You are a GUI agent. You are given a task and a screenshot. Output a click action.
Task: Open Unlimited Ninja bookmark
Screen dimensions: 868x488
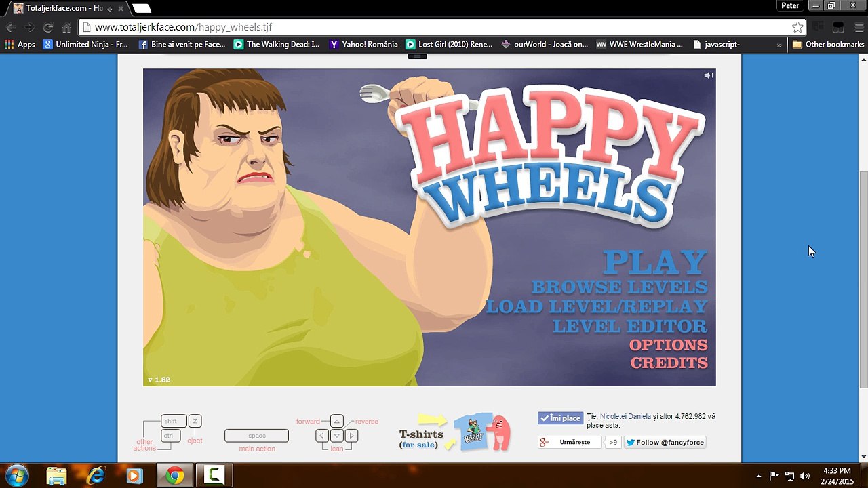(x=85, y=45)
